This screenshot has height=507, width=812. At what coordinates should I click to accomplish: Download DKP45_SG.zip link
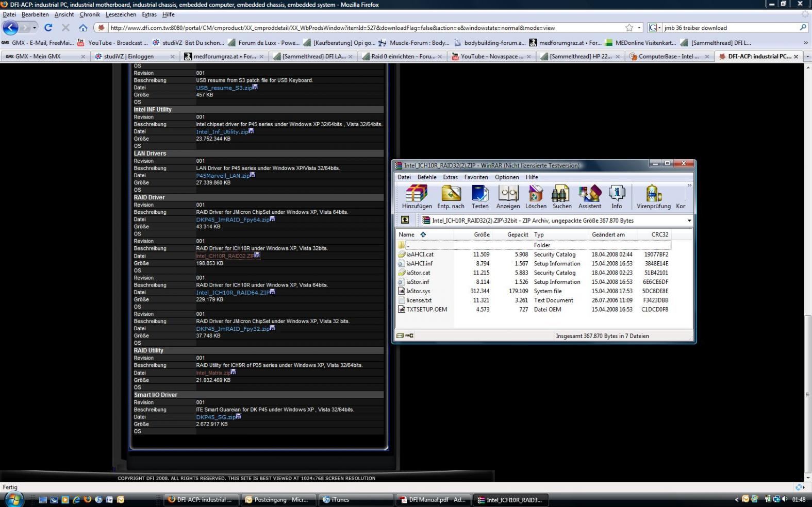(x=216, y=417)
